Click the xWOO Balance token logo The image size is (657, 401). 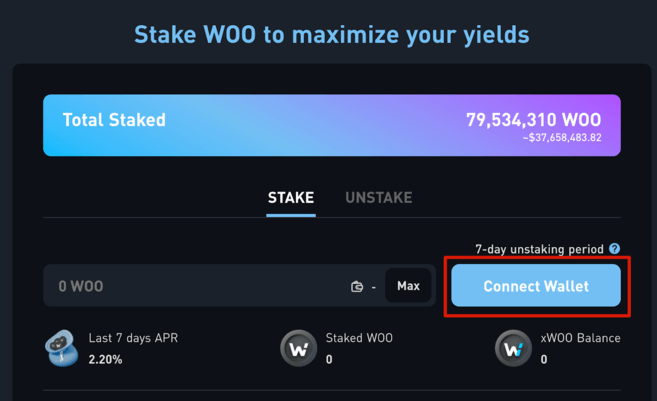click(x=512, y=348)
